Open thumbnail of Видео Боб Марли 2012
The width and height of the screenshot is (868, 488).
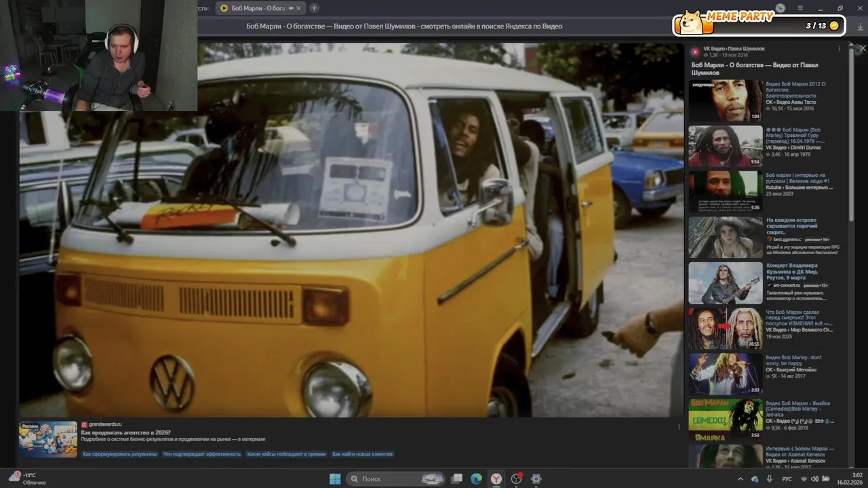[x=726, y=101]
